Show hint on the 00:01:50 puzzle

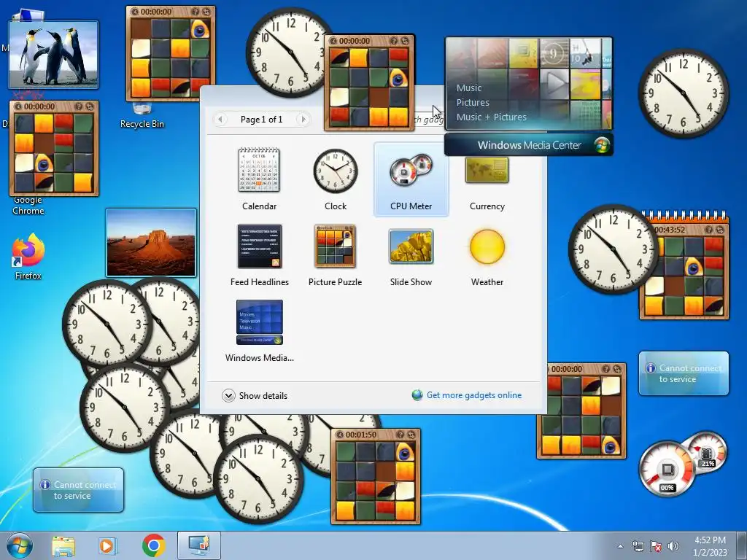coord(400,435)
